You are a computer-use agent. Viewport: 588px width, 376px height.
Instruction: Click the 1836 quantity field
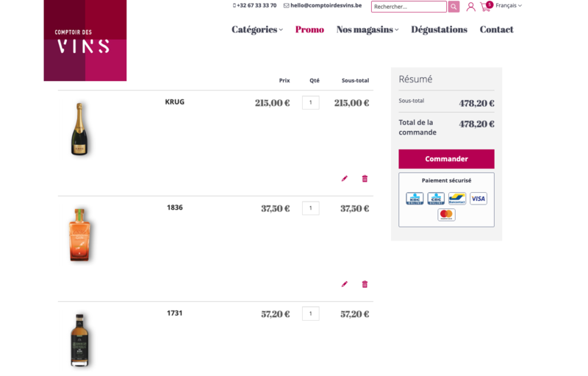coord(310,208)
